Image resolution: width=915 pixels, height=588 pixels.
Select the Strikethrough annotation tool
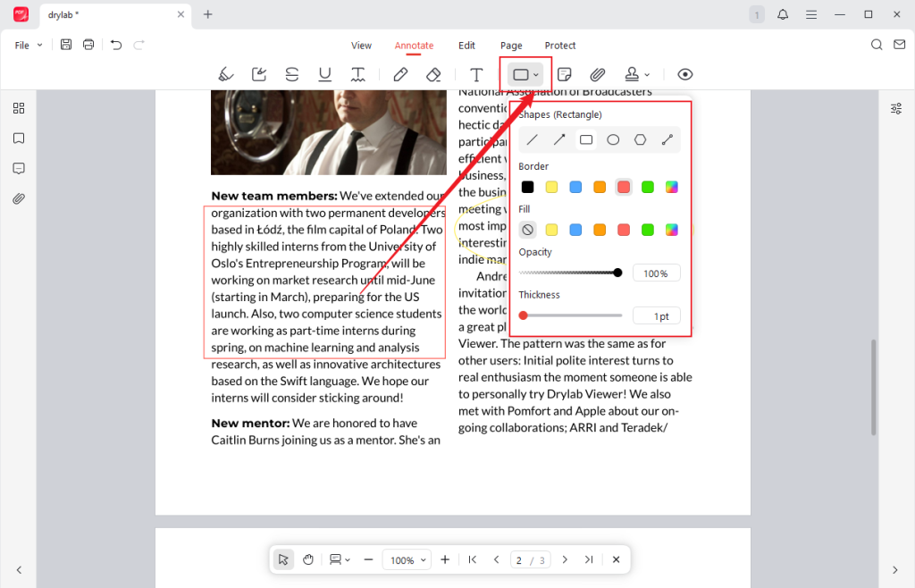[x=292, y=74]
